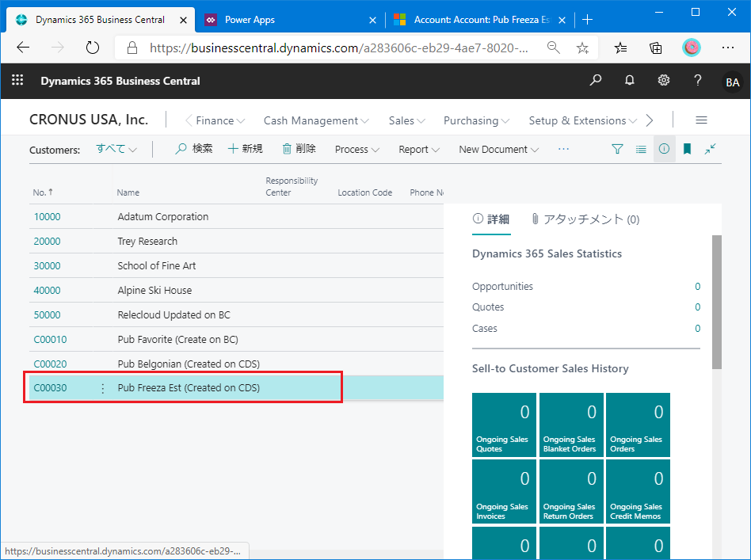Show more actions ellipsis in the toolbar
Screen dimensions: 751x560
(x=564, y=149)
